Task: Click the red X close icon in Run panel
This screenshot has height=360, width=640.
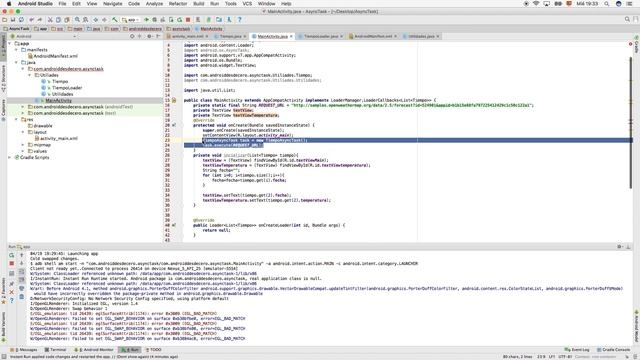Action: 11,292
